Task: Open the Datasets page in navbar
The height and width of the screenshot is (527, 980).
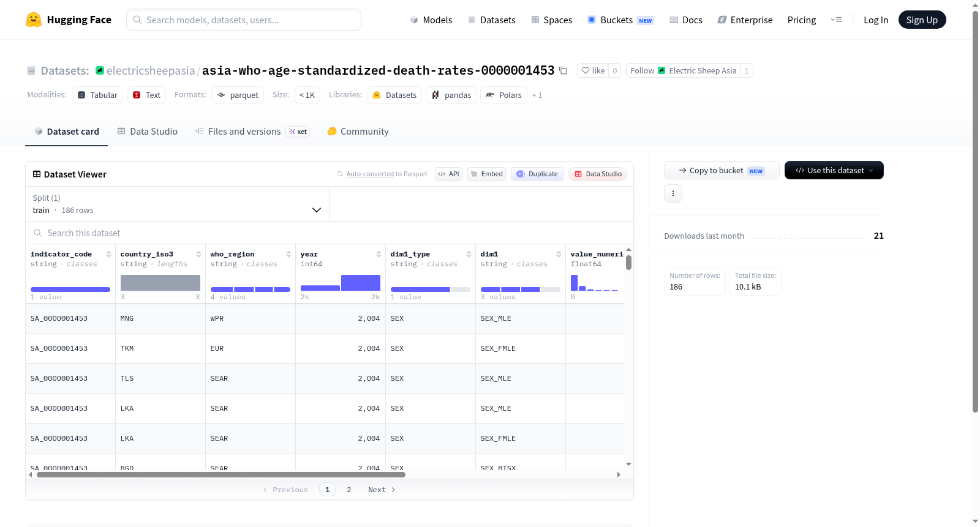Action: (491, 20)
